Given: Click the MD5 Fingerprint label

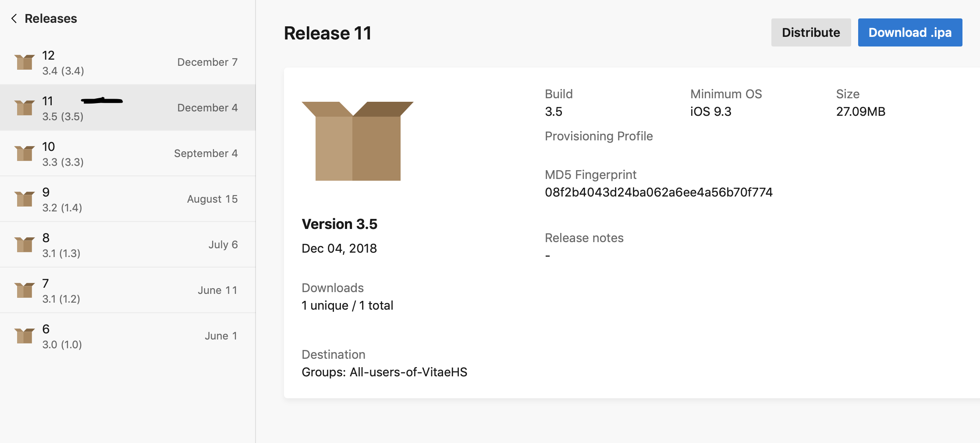Looking at the screenshot, I should [590, 175].
